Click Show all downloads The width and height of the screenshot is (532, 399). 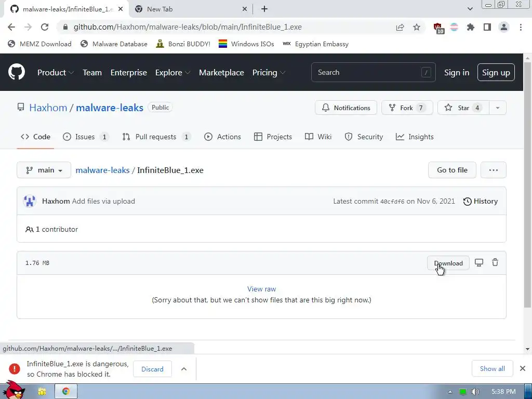[x=493, y=368]
